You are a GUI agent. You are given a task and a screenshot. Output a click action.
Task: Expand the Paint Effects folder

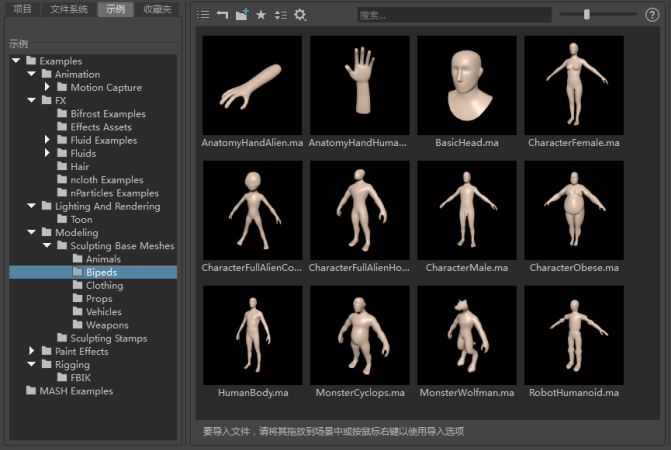point(32,351)
